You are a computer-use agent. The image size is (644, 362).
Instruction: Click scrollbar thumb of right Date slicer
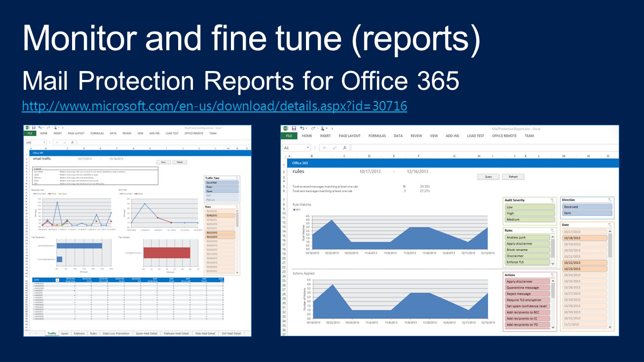pos(610,245)
